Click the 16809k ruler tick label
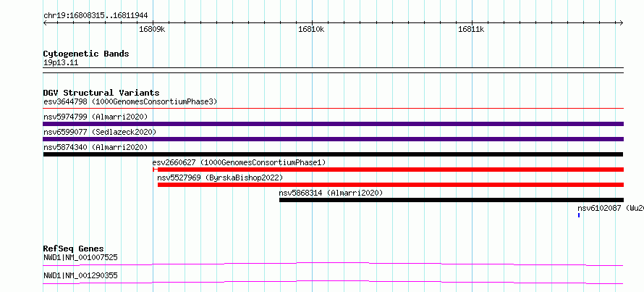This screenshot has height=292, width=644. (x=152, y=29)
